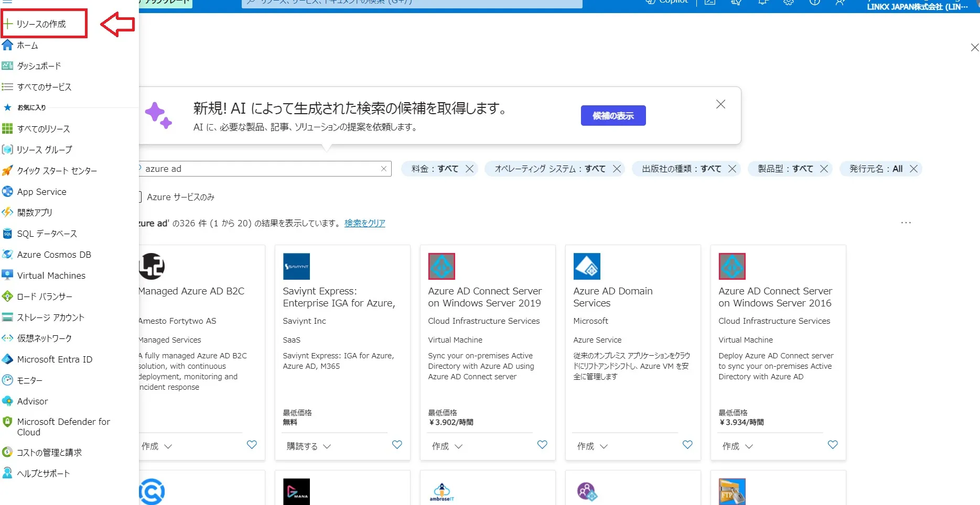The height and width of the screenshot is (505, 980).
Task: Open リソース グループ from sidebar
Action: 45,150
